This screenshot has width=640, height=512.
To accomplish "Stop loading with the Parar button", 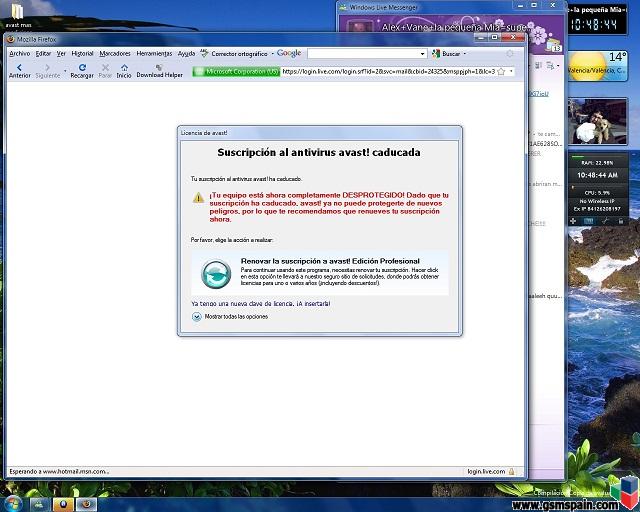I will click(105, 71).
